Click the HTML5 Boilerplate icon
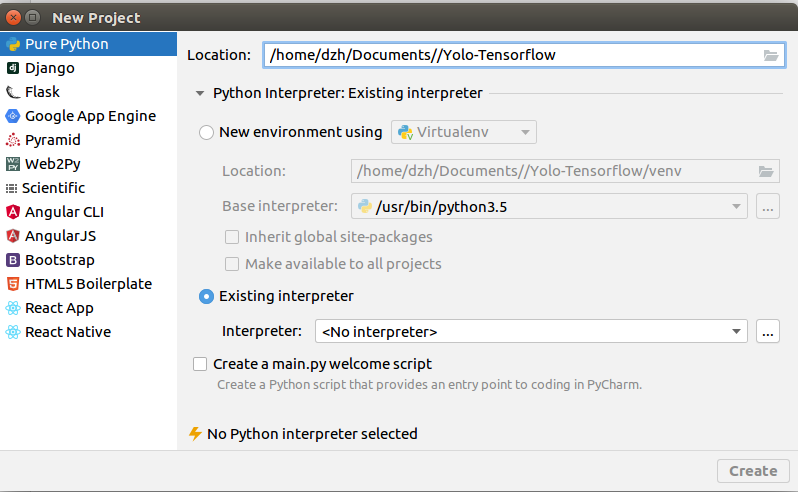 pos(12,284)
